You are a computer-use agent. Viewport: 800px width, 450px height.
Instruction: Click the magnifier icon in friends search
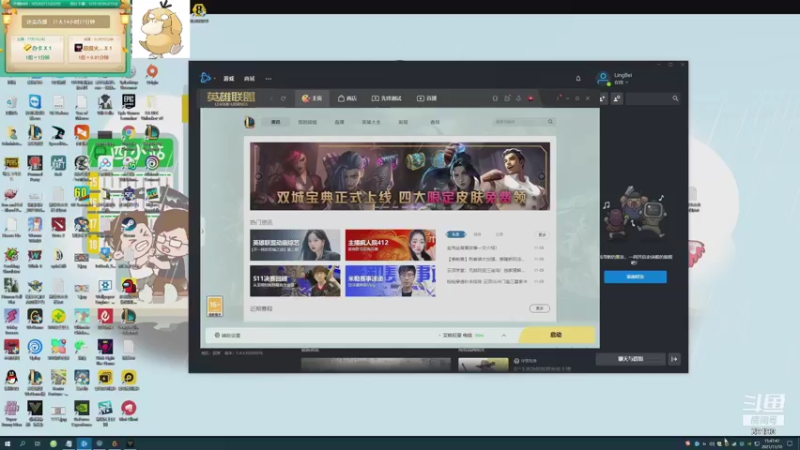(675, 98)
